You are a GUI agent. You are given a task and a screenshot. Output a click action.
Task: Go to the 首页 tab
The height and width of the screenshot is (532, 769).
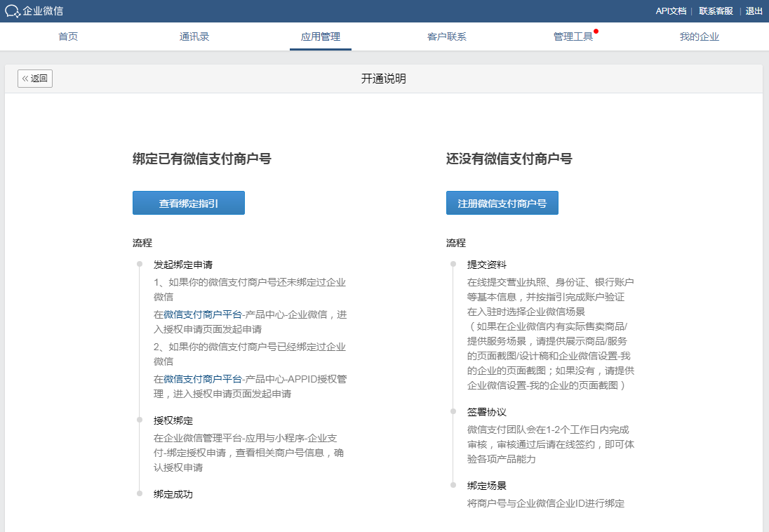click(x=67, y=36)
